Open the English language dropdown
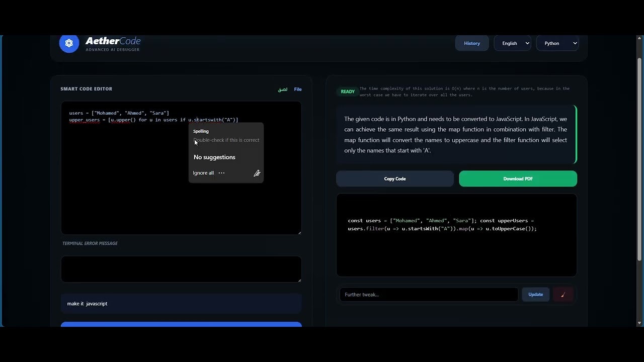The image size is (644, 362). tap(512, 43)
